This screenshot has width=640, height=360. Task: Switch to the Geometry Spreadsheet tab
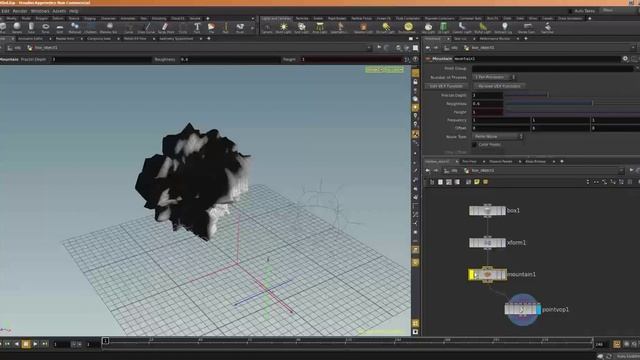pyautogui.click(x=176, y=39)
